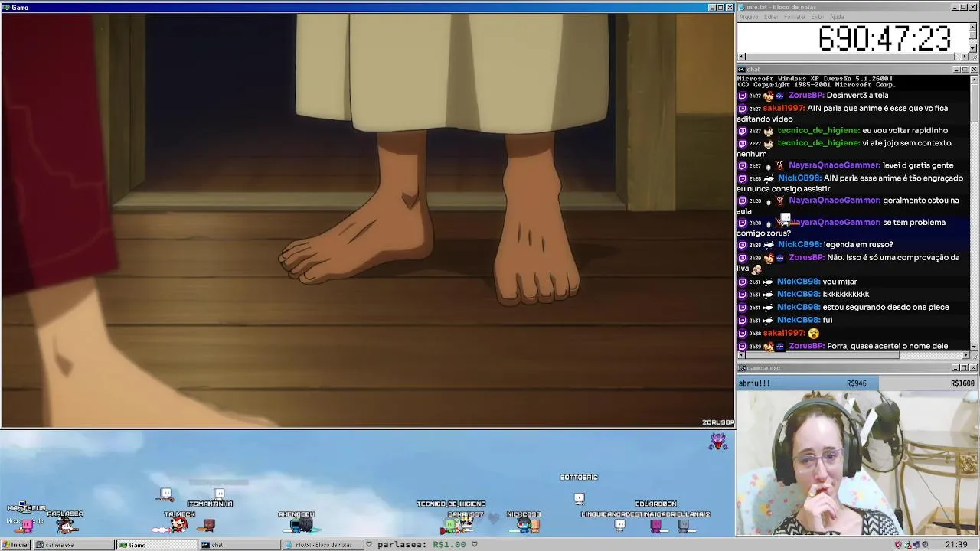
Task: Click the chat window scrollbar up arrow
Action: pos(974,80)
